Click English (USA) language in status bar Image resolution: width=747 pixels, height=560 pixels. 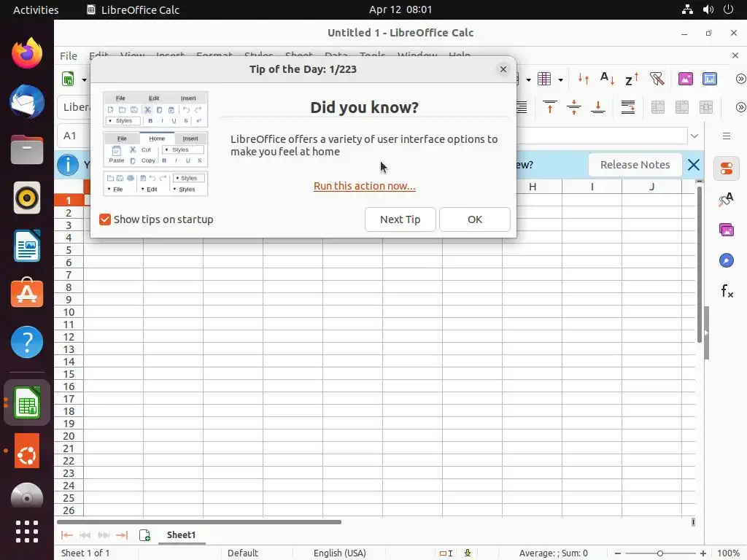[340, 553]
